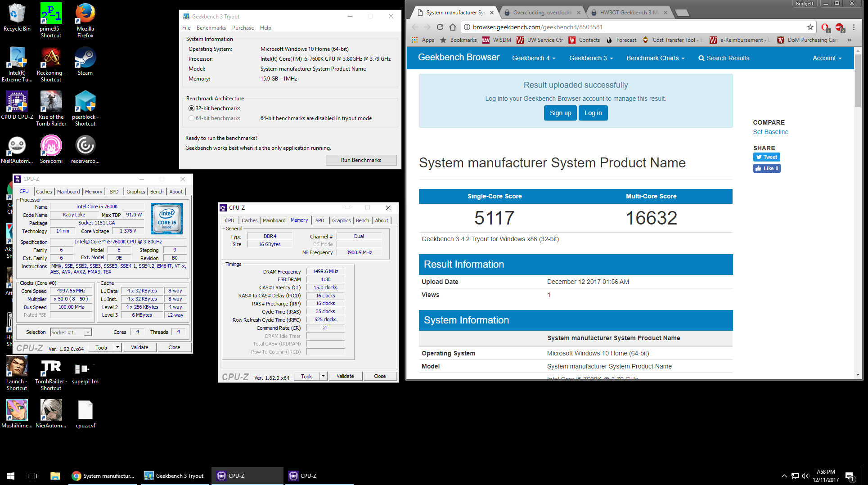Click the Chrome reload page icon
The width and height of the screenshot is (868, 485).
click(x=440, y=27)
